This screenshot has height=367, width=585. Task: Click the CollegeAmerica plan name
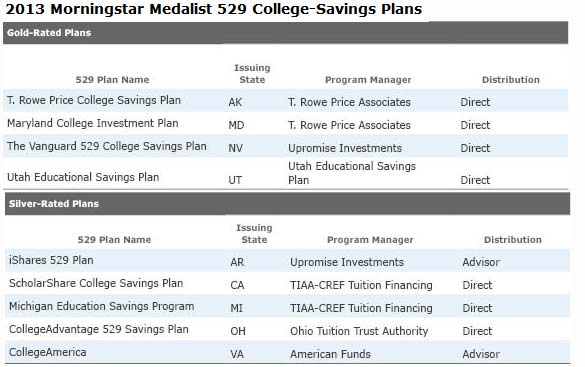tap(47, 352)
